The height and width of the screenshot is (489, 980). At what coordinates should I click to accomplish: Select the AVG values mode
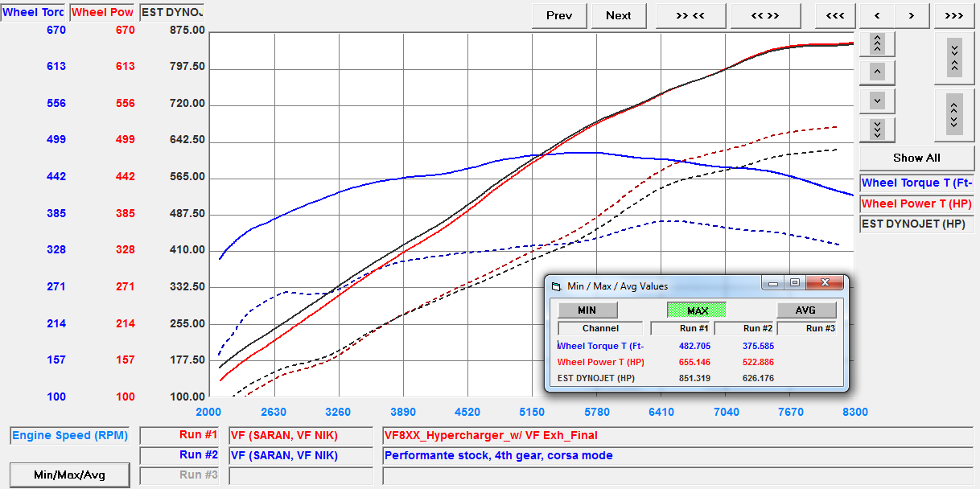coord(805,310)
